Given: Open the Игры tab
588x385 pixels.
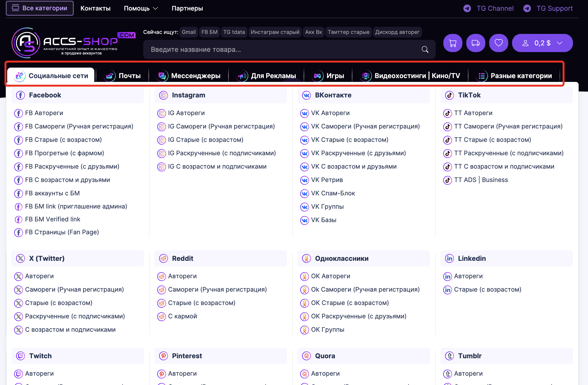Looking at the screenshot, I should tap(328, 76).
